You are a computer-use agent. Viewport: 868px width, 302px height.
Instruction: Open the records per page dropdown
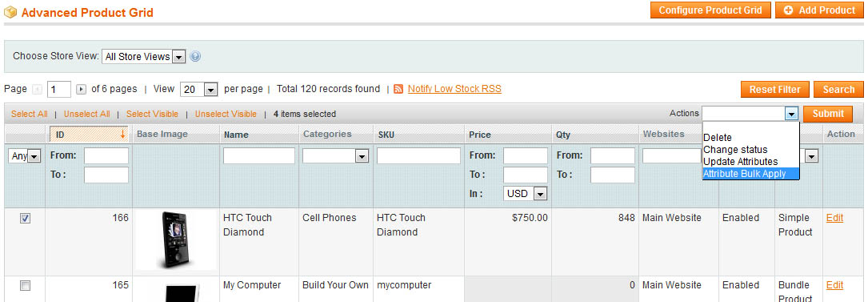click(199, 89)
